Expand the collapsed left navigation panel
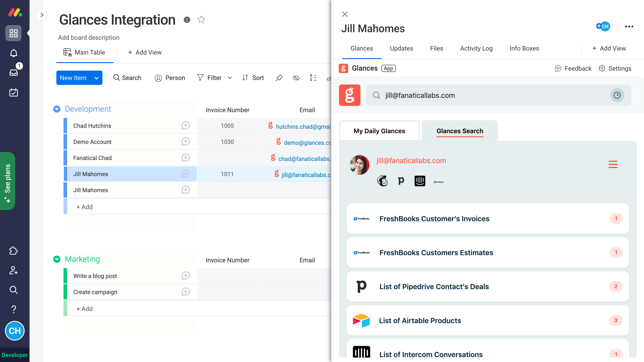644x362 pixels. [x=42, y=15]
